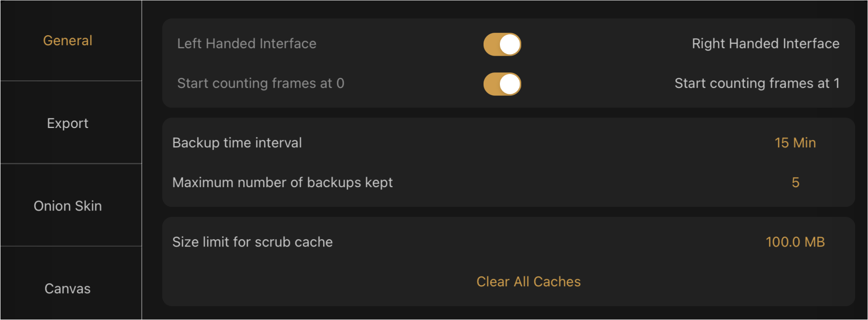Edit the scrub cache size limit
The image size is (868, 320).
click(x=795, y=242)
